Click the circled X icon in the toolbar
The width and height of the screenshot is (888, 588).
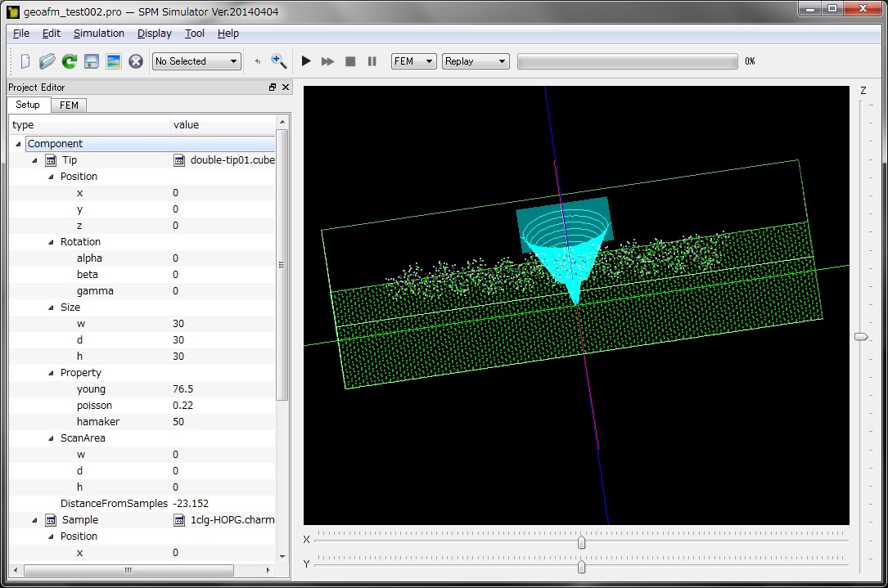[136, 61]
